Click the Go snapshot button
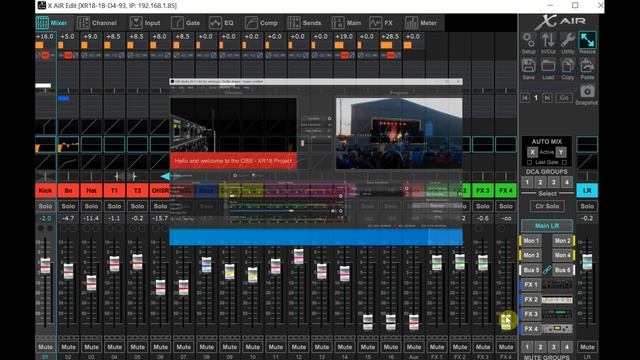The image size is (640, 360). pos(564,98)
